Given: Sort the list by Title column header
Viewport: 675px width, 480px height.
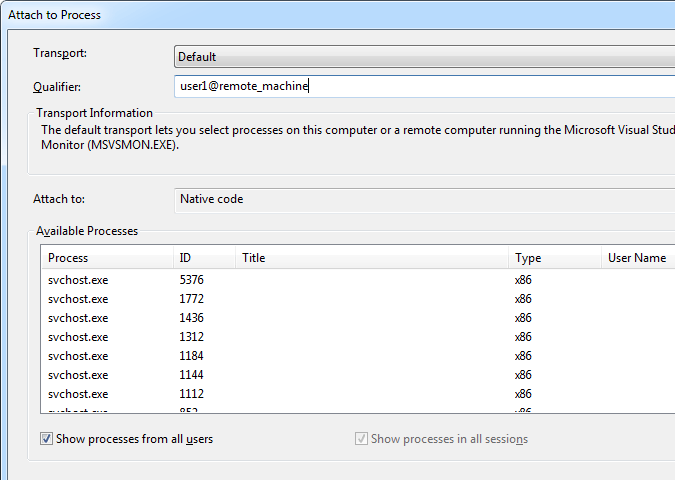Looking at the screenshot, I should 372,258.
